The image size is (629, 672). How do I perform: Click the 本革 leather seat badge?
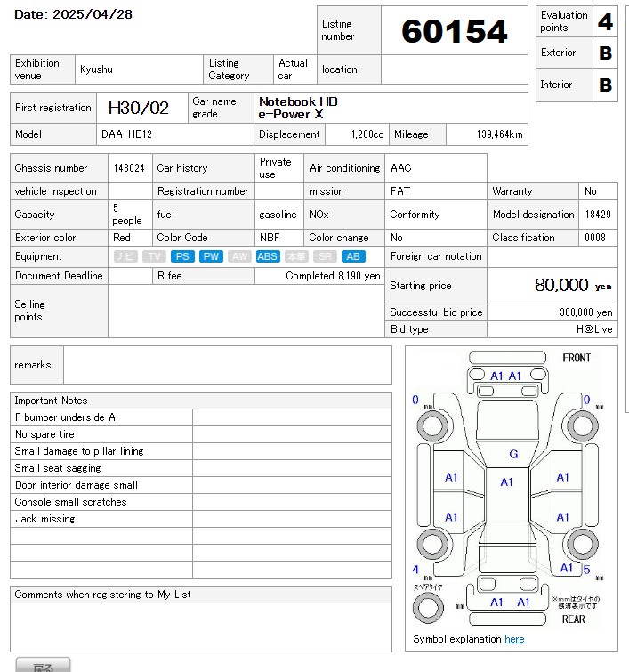296,256
